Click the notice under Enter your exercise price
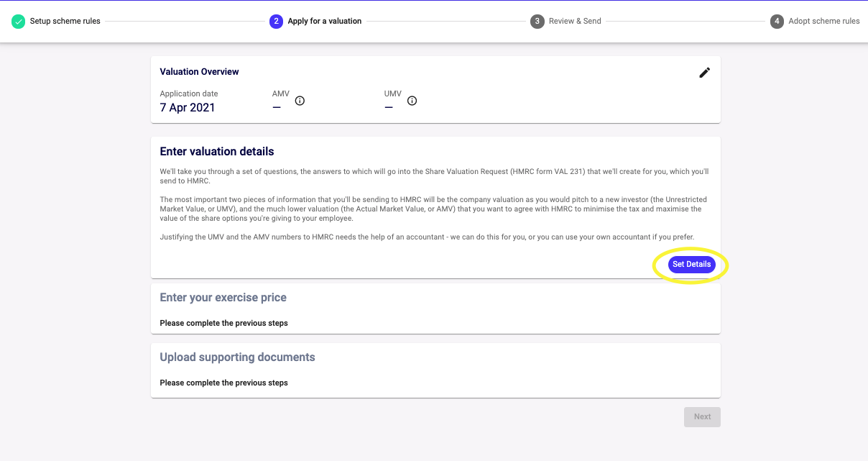The image size is (868, 461). [224, 324]
